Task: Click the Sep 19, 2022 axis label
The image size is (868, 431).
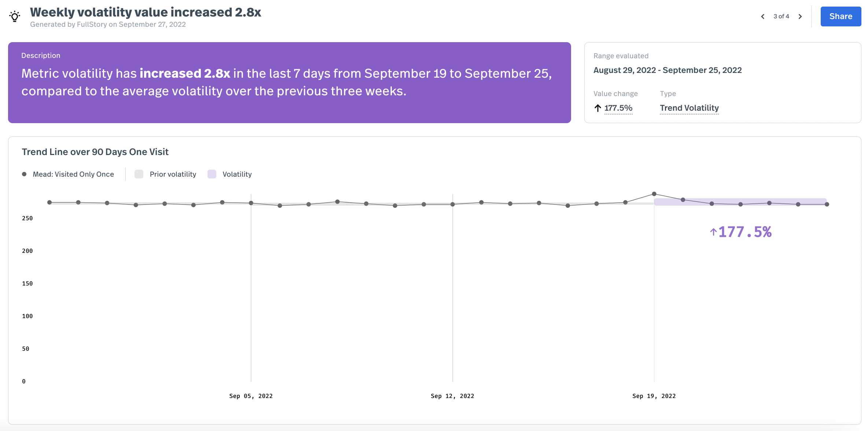Action: (654, 396)
